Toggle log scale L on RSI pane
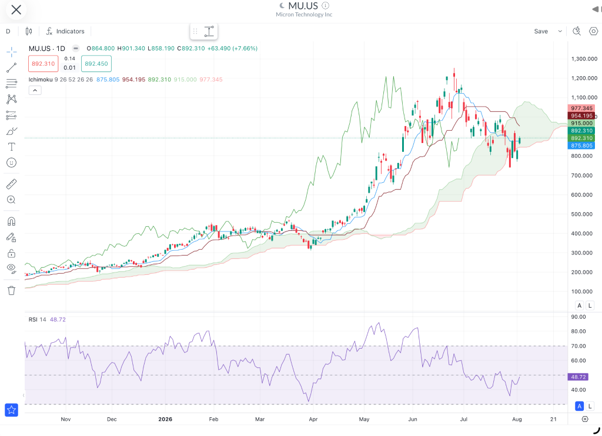 (x=590, y=406)
